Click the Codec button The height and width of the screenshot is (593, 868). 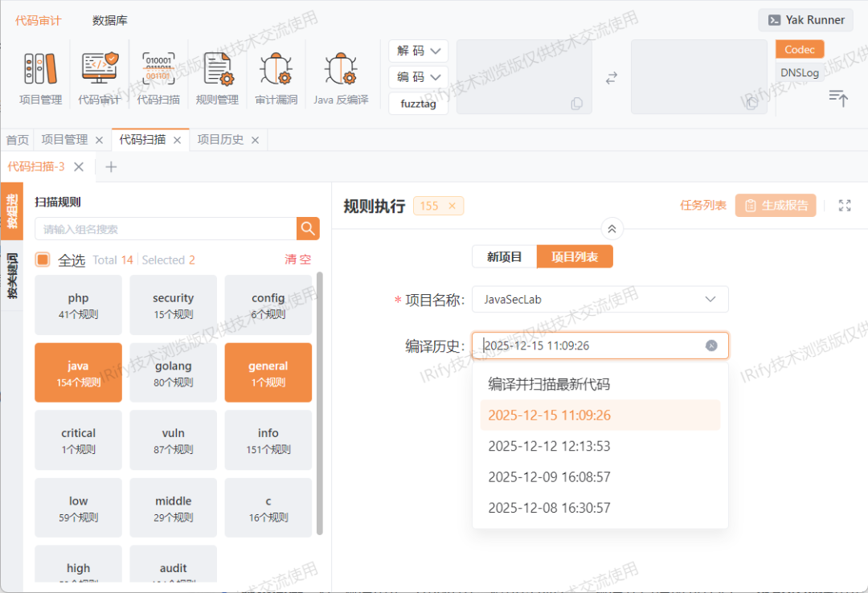coord(800,49)
